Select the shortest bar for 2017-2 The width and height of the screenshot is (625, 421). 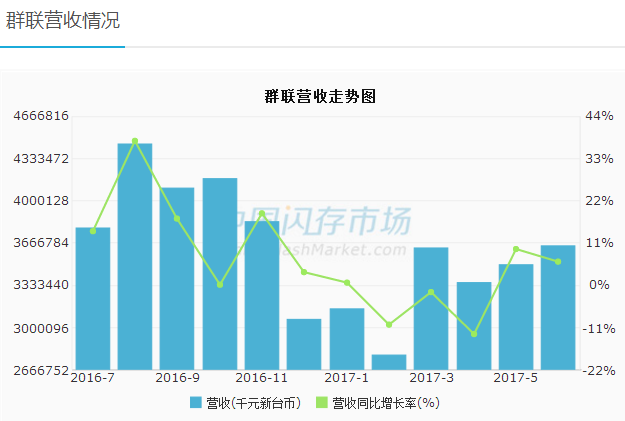point(389,362)
